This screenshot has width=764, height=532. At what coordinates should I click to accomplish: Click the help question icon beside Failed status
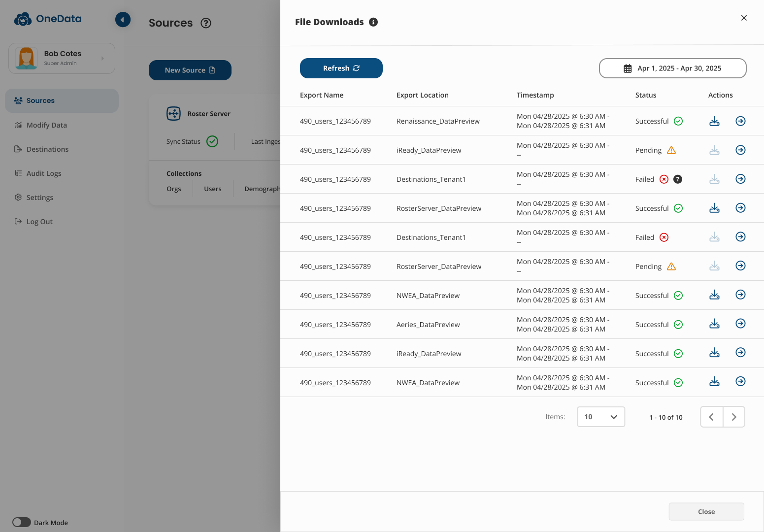coord(678,179)
